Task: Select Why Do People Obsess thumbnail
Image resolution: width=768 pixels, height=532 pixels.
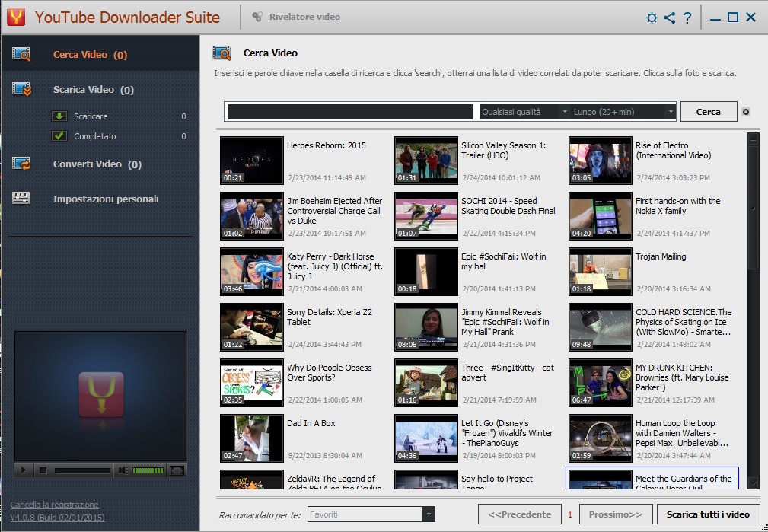Action: 252,383
